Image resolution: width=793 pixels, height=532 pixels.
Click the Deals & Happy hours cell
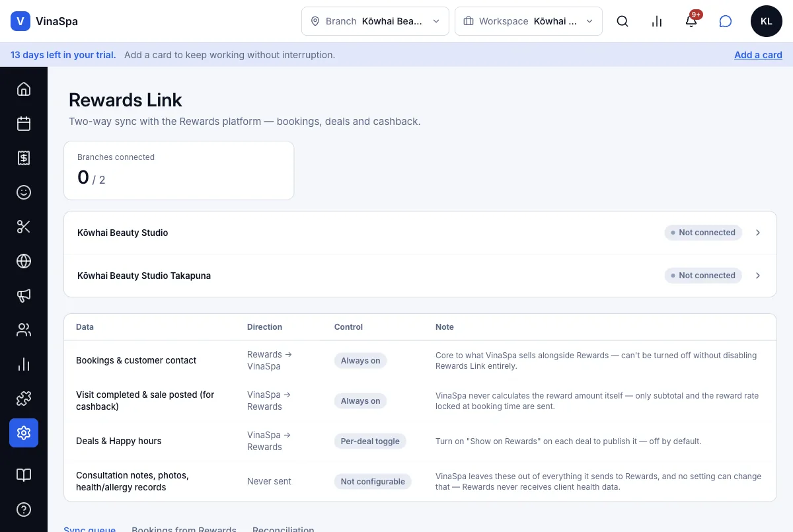coord(119,441)
